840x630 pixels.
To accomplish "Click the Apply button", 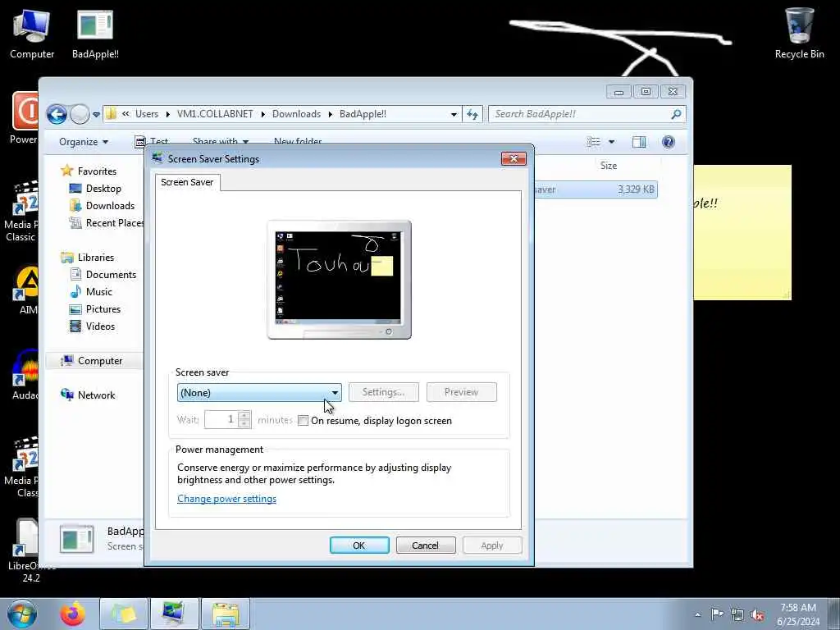I will click(x=492, y=546).
